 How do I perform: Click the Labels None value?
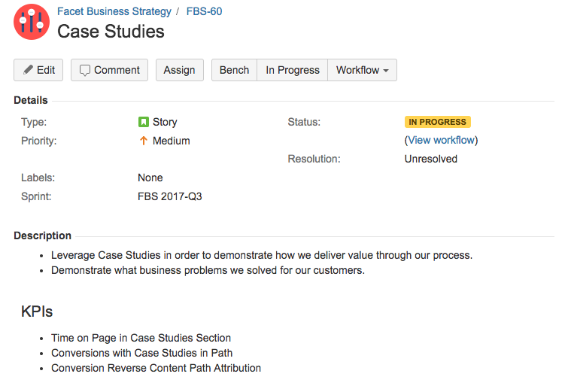[150, 178]
